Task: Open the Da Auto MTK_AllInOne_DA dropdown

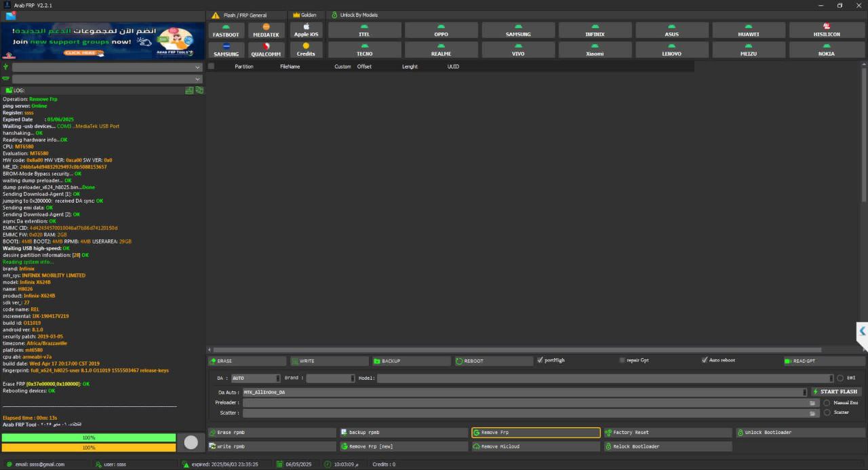Action: pos(525,392)
